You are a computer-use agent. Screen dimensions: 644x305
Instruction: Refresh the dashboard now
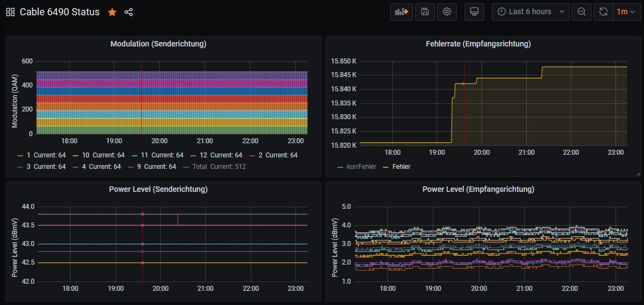pos(603,11)
